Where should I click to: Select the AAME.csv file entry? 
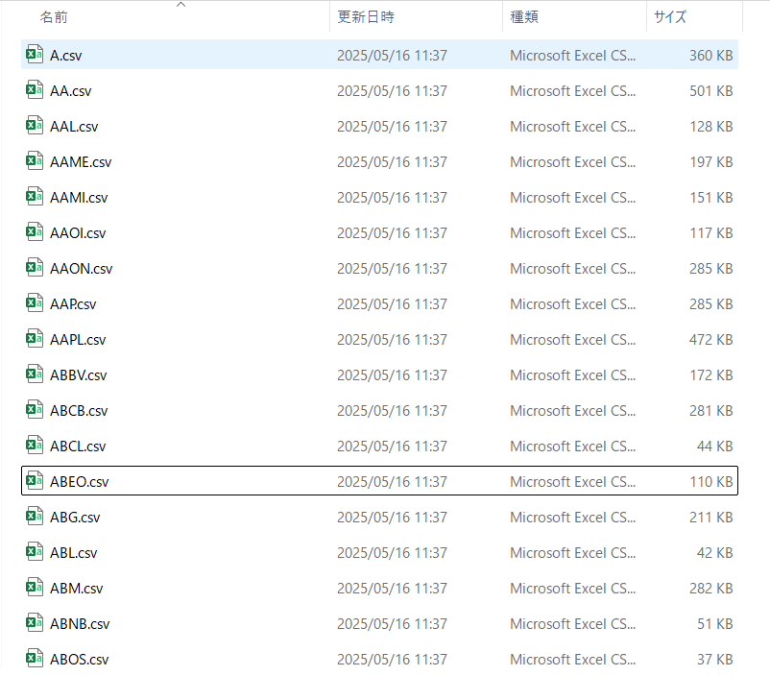click(x=379, y=161)
